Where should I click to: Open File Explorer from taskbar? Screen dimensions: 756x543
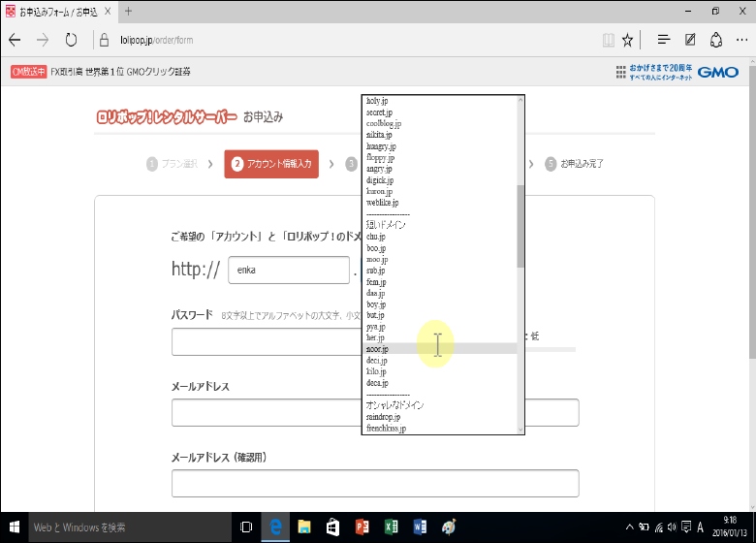(x=304, y=527)
